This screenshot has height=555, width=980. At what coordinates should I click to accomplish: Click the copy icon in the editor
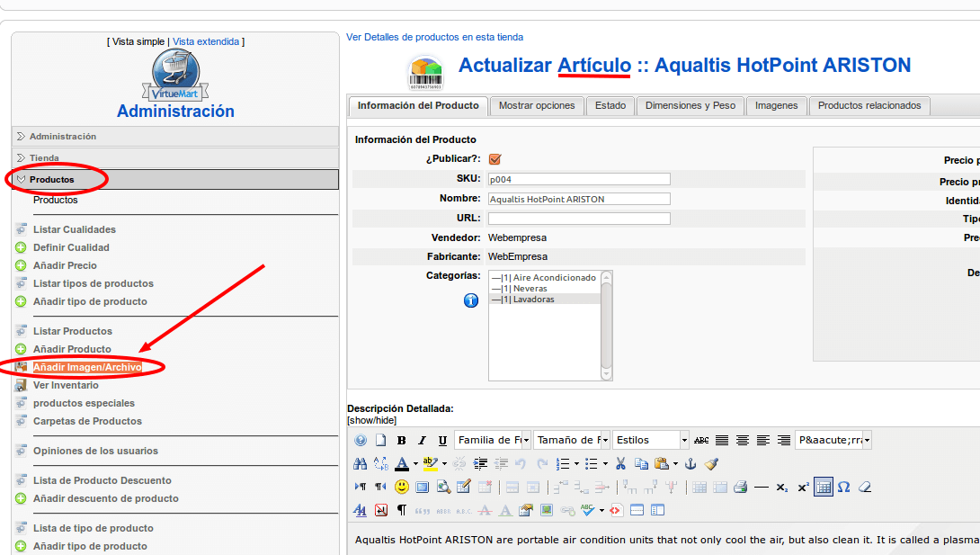click(641, 463)
